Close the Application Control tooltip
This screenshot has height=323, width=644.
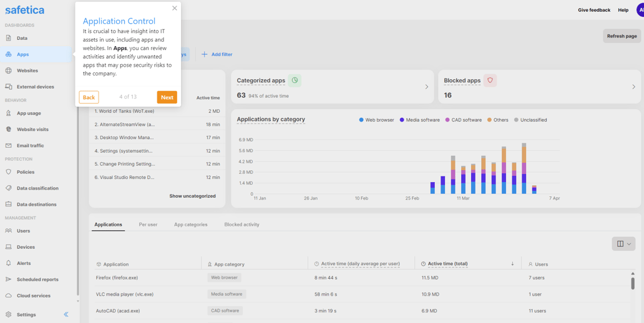tap(175, 8)
